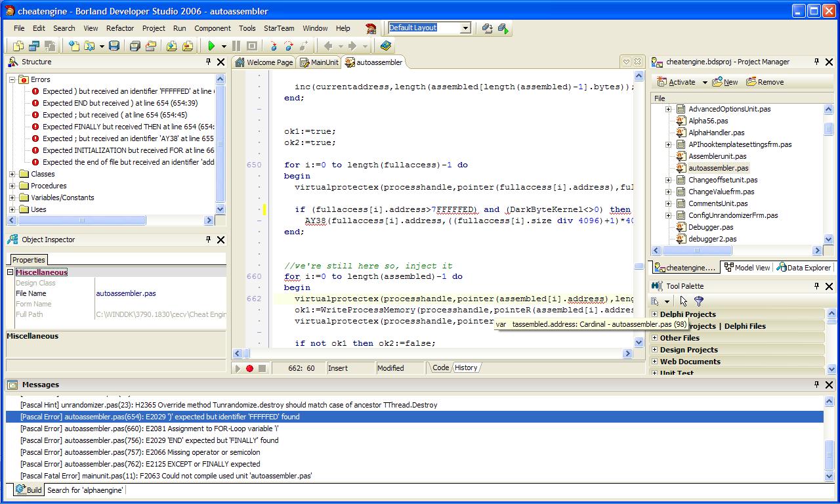The height and width of the screenshot is (504, 840).
Task: Click the Remove button in Project Manager
Action: tap(765, 82)
